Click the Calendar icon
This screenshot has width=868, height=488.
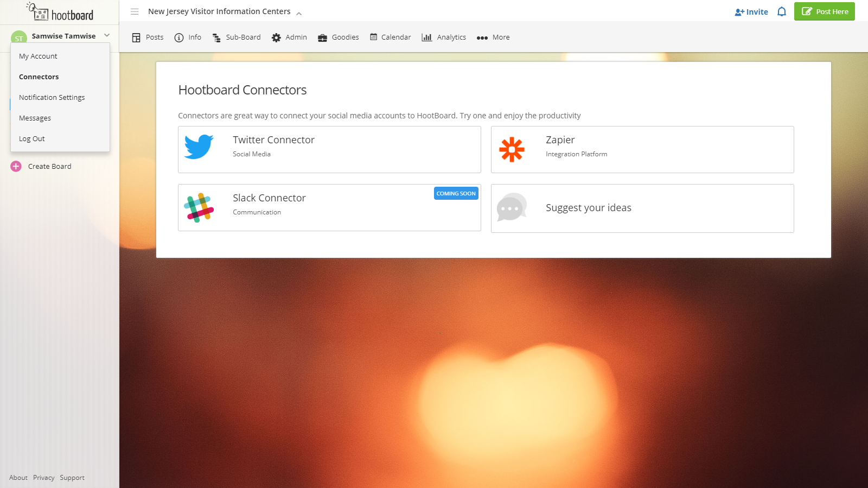coord(373,37)
